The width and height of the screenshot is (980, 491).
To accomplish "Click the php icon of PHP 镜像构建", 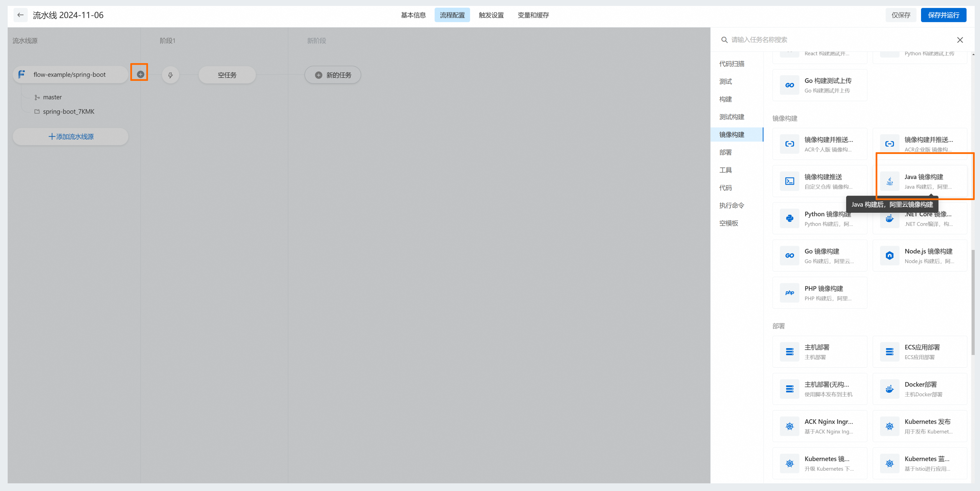I will click(790, 293).
